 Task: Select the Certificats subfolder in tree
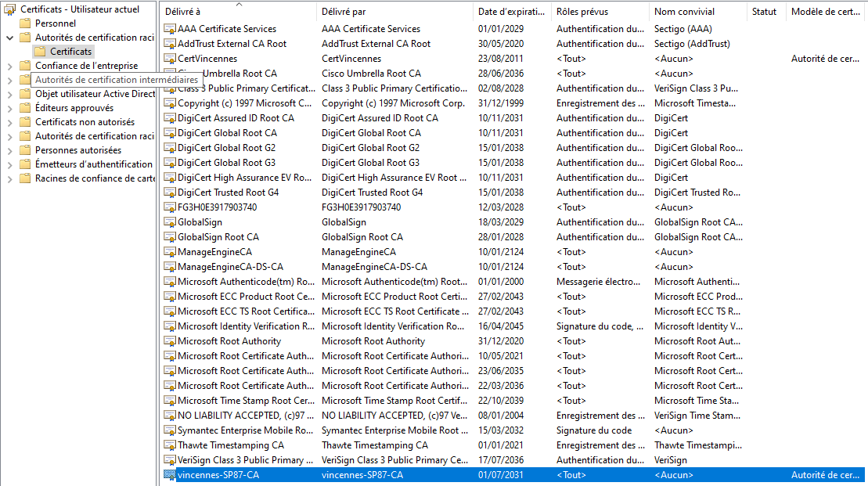click(x=70, y=52)
